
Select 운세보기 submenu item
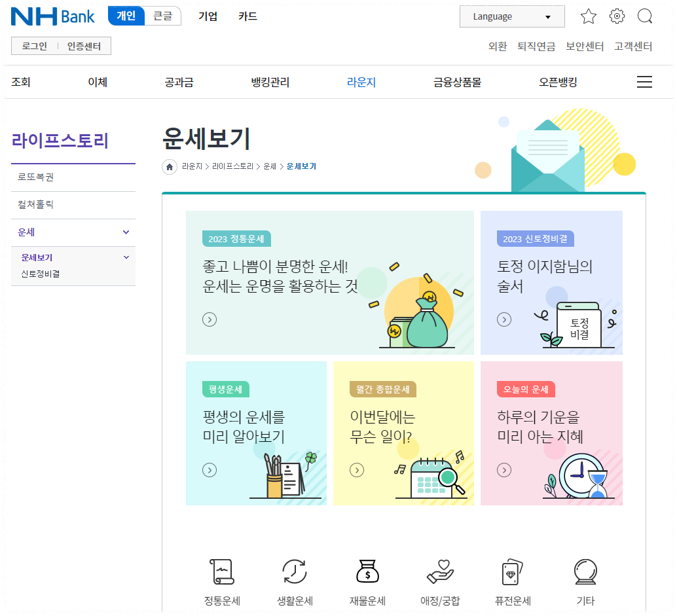(37, 258)
